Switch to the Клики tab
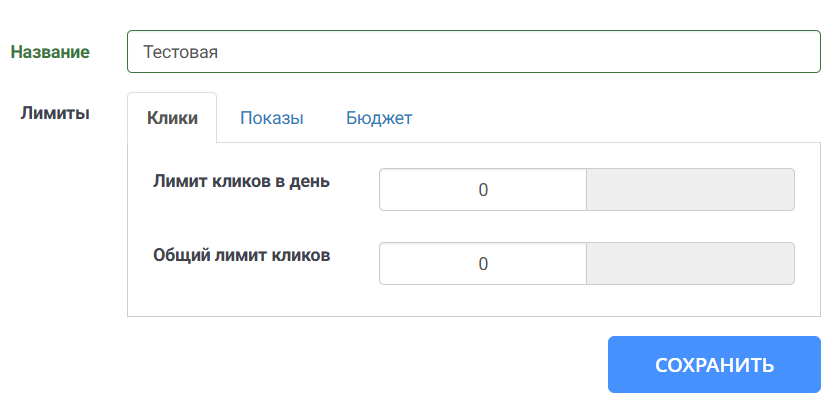Image resolution: width=831 pixels, height=400 pixels. pos(171,118)
